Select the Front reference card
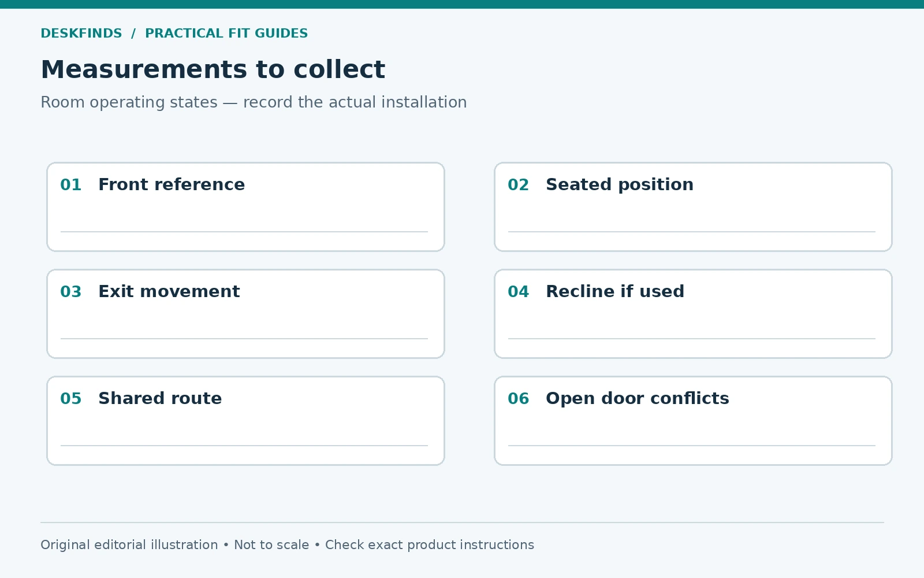 coord(245,207)
